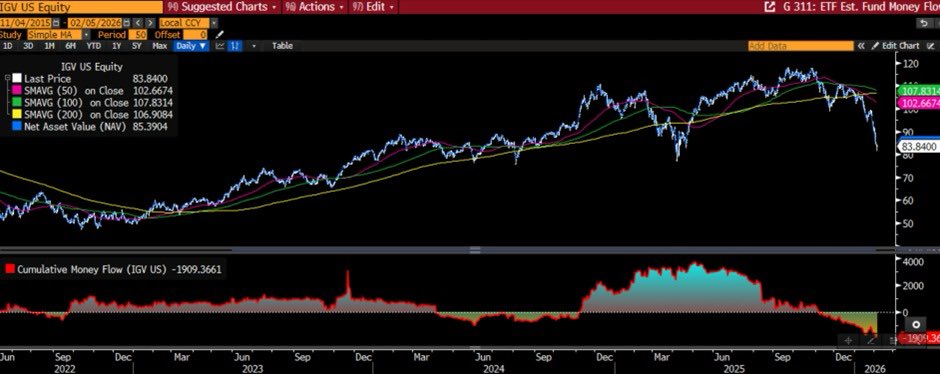The width and height of the screenshot is (940, 374).
Task: Open G 311 chart in new window
Action: click(769, 7)
